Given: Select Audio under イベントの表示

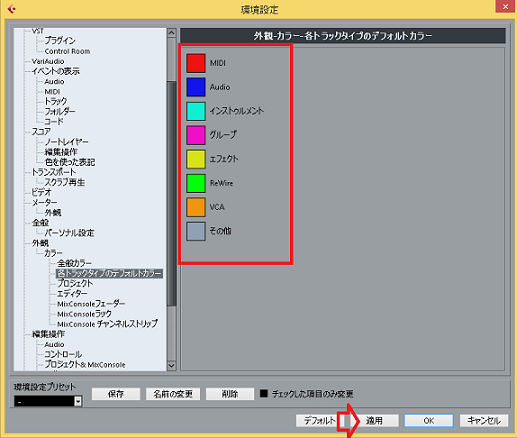Looking at the screenshot, I should [54, 81].
